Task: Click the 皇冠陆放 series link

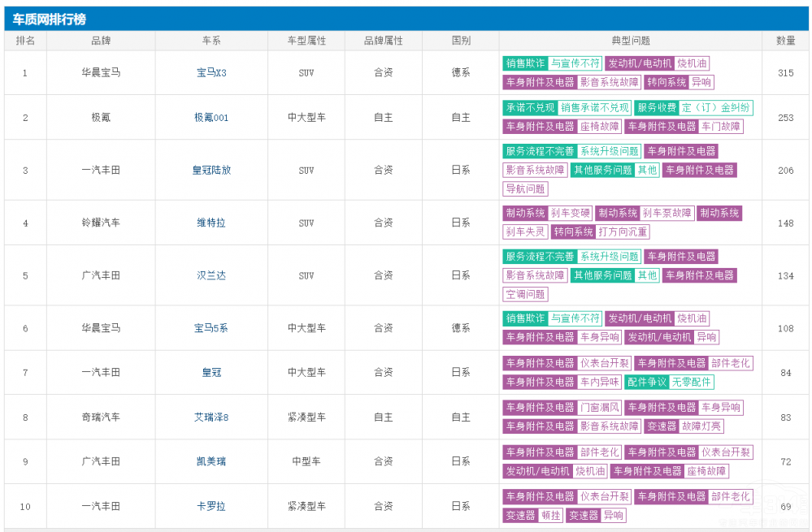Action: (211, 170)
